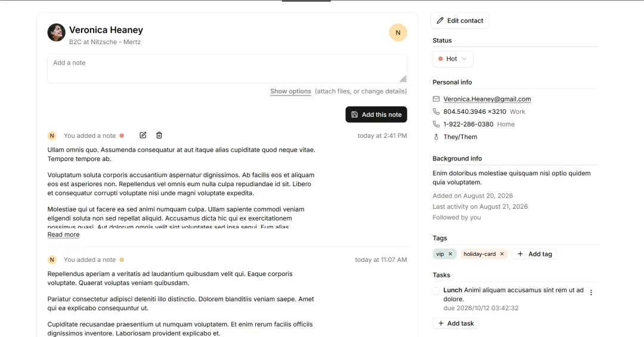Image resolution: width=644 pixels, height=337 pixels.
Task: Click the email envelope icon
Action: pos(436,99)
